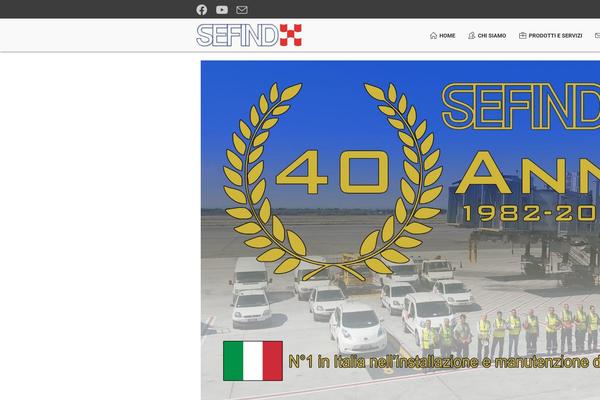
Task: Open the CHI SIAMO menu item
Action: pyautogui.click(x=487, y=36)
